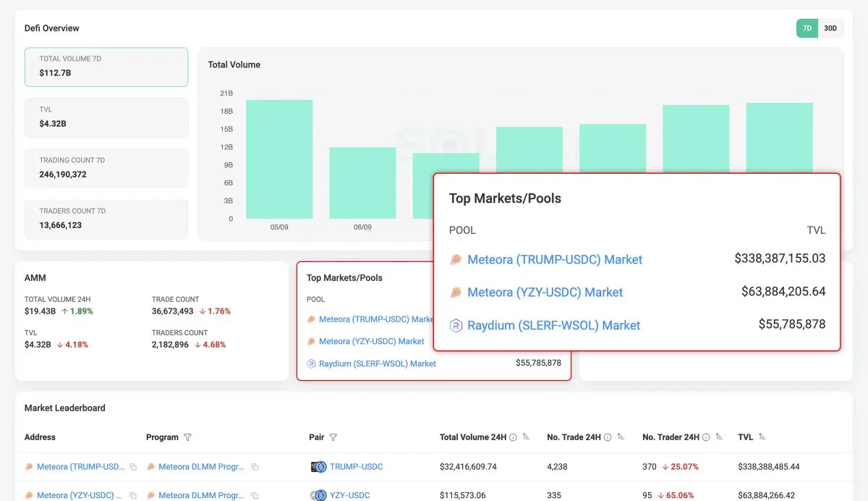Open the Meteora (TRUMP-USD... address link in the leaderboard
The image size is (868, 501).
[81, 467]
